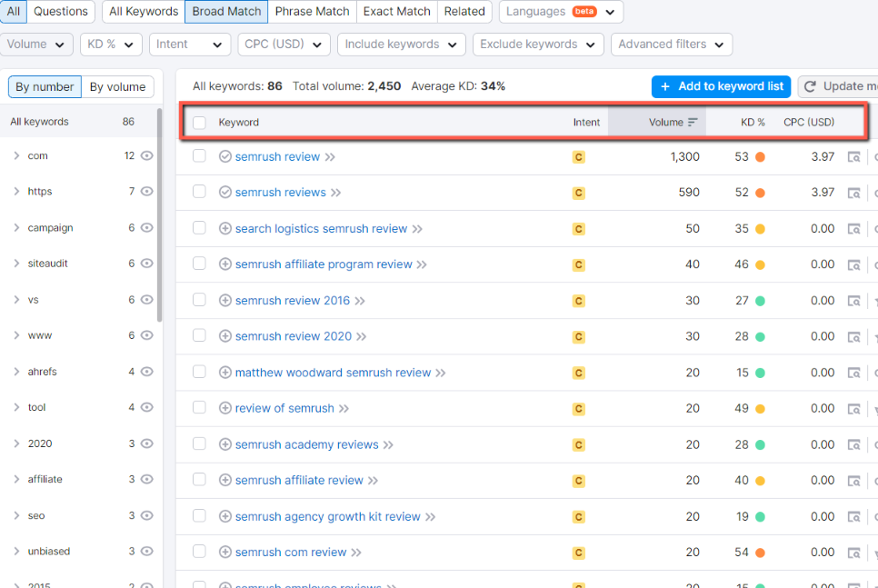Image resolution: width=878 pixels, height=588 pixels.
Task: Open SERP view icon for search logistics semrush review
Action: [x=853, y=229]
